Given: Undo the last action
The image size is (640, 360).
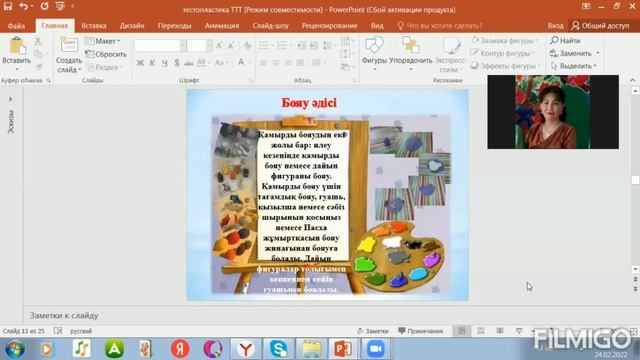Looking at the screenshot, I should 24,6.
